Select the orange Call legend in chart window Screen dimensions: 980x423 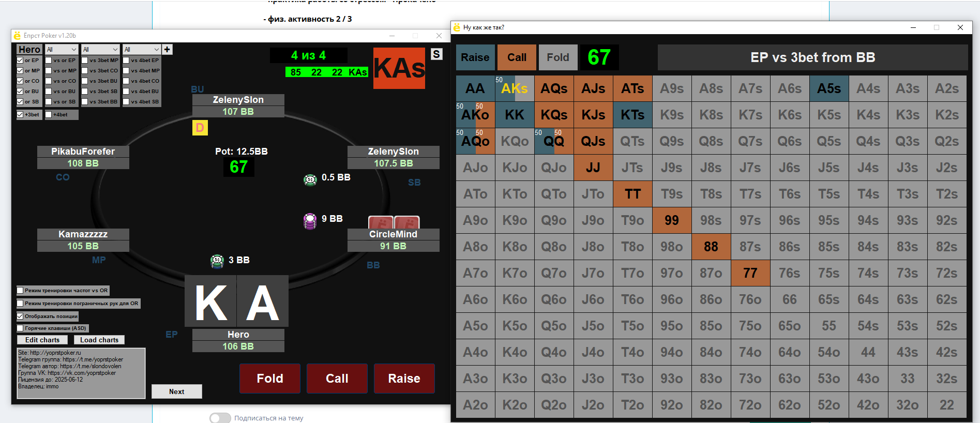click(517, 57)
